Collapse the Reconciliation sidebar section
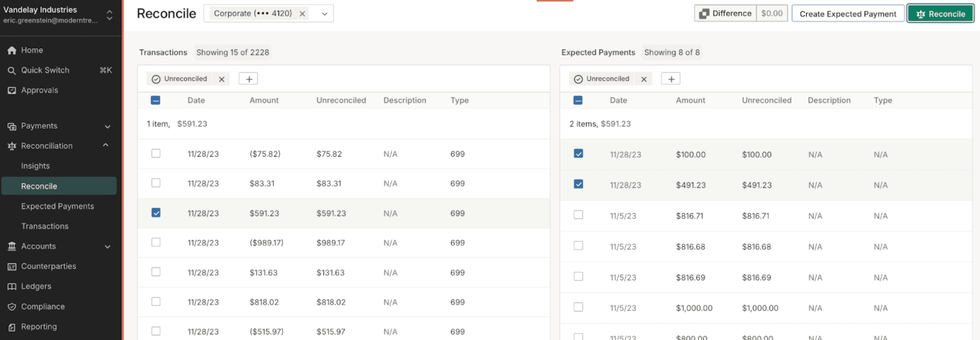 click(x=106, y=145)
